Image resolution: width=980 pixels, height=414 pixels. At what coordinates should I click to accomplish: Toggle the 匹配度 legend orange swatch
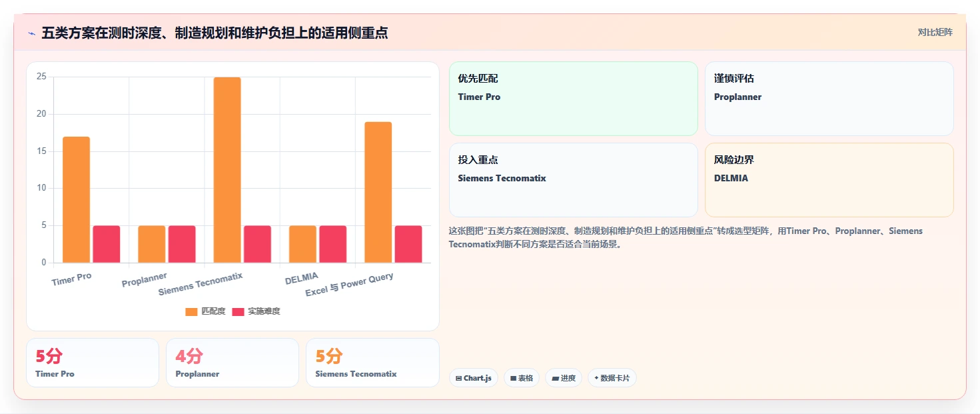click(191, 311)
